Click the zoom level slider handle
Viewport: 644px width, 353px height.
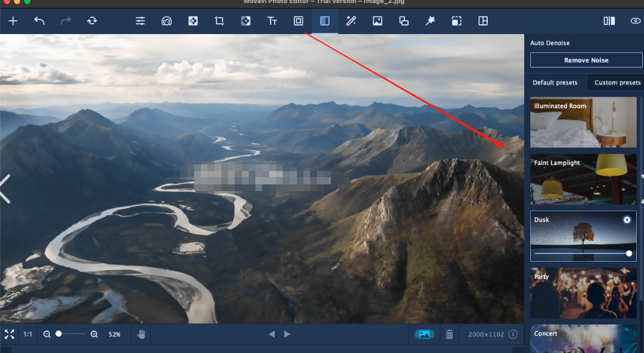point(59,334)
